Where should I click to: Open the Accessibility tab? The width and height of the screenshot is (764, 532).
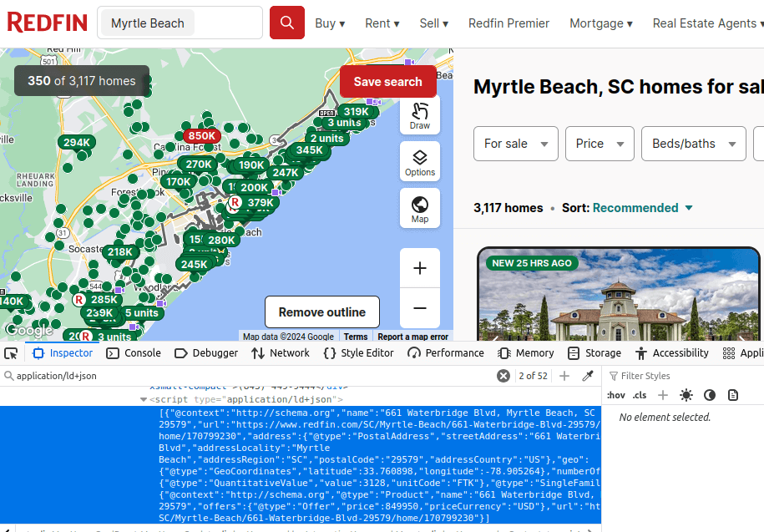click(672, 353)
